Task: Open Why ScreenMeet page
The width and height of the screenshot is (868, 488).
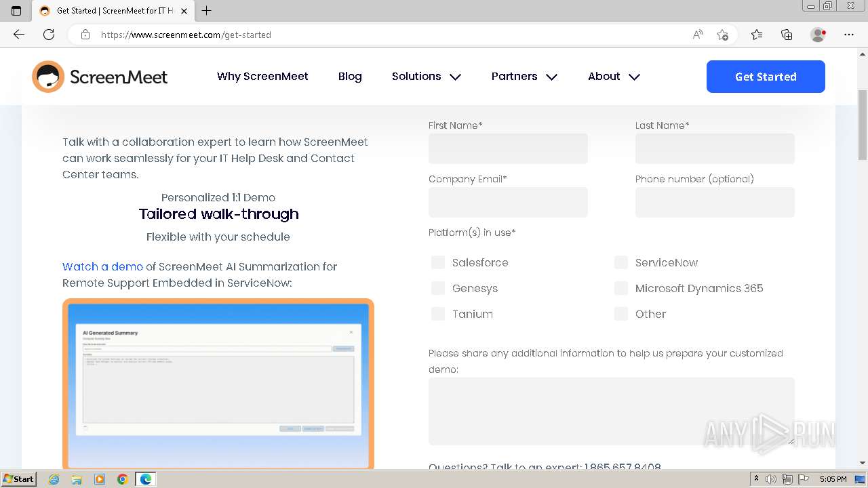Action: pos(262,77)
